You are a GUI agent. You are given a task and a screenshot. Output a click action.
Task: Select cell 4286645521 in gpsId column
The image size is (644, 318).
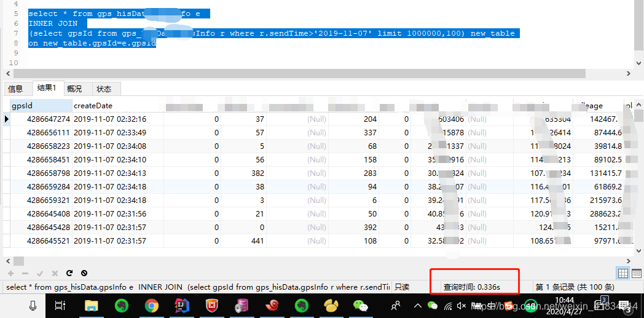41,240
